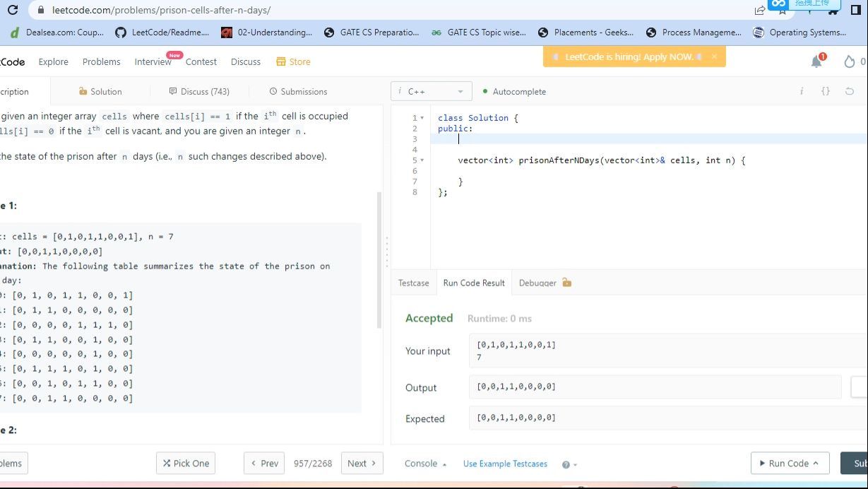Click the browser reload icon
868x489 pixels.
click(13, 10)
